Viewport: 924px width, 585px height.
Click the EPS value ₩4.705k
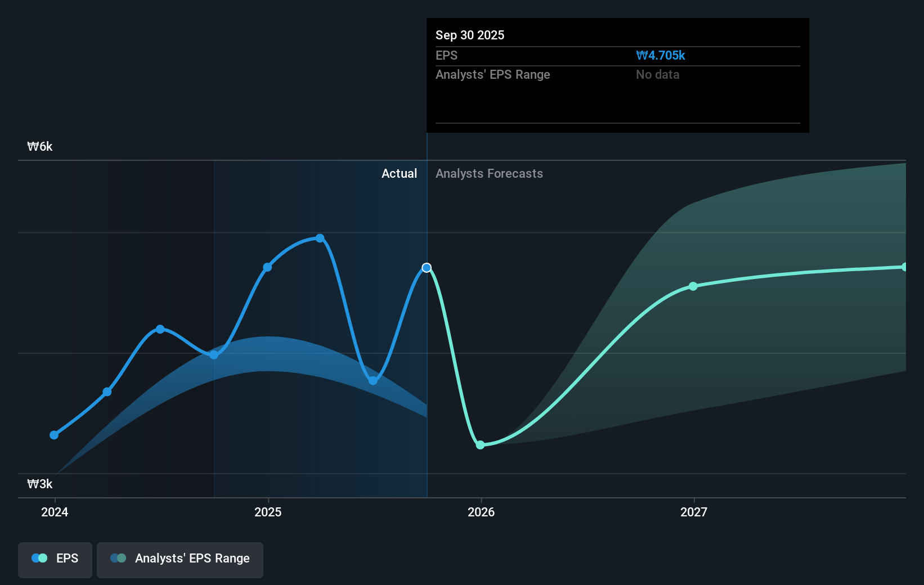point(660,55)
